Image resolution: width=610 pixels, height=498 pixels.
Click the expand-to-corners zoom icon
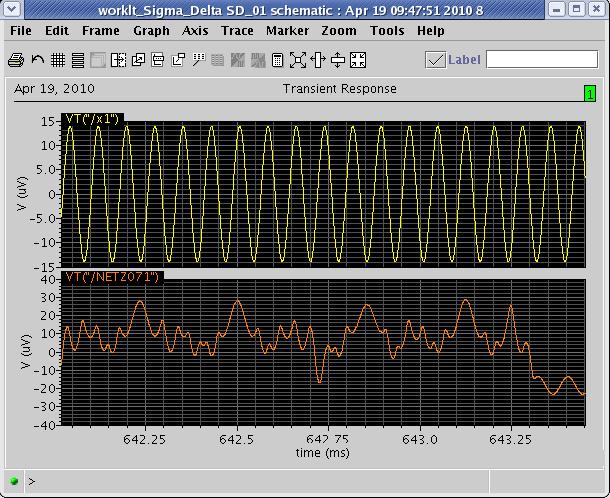[x=358, y=60]
